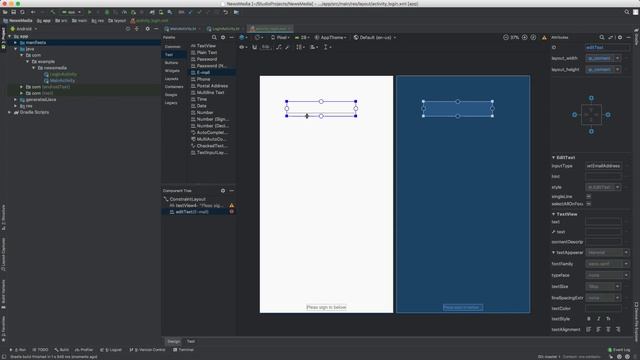Screen dimensions: 640x360
Task: Select first text alignment icon
Action: click(589, 329)
